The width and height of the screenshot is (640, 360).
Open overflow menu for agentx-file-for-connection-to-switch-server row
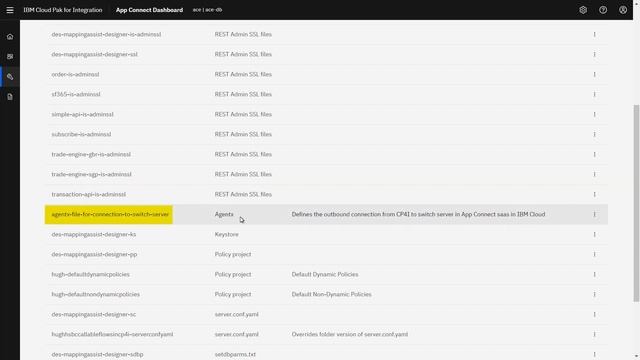[594, 214]
